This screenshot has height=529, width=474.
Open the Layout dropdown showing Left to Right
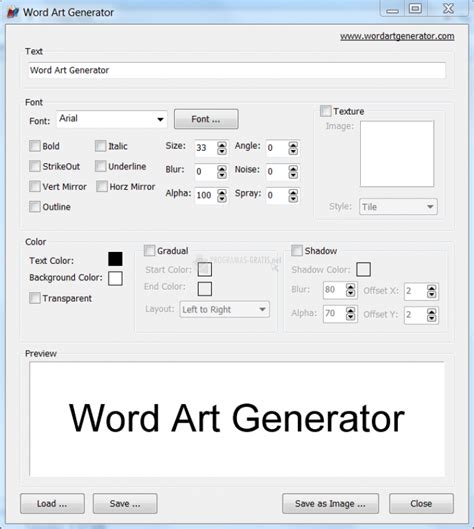[x=225, y=309]
